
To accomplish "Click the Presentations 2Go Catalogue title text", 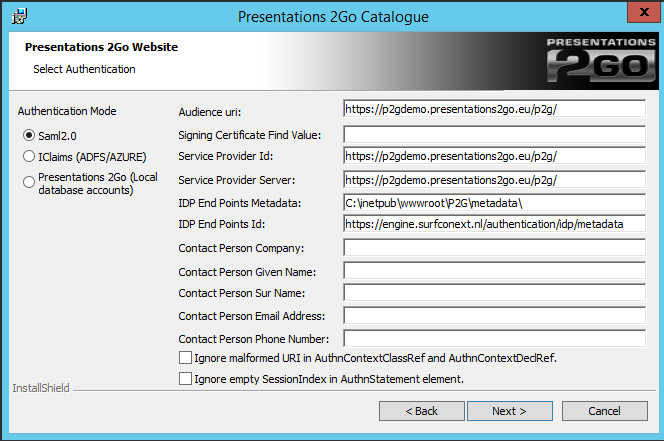I will (333, 17).
